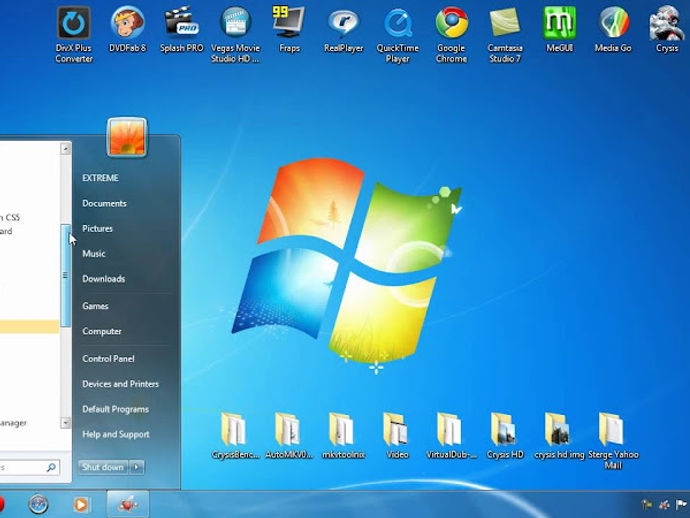
Task: Click the programs list scrollbar thumb
Action: point(66,276)
